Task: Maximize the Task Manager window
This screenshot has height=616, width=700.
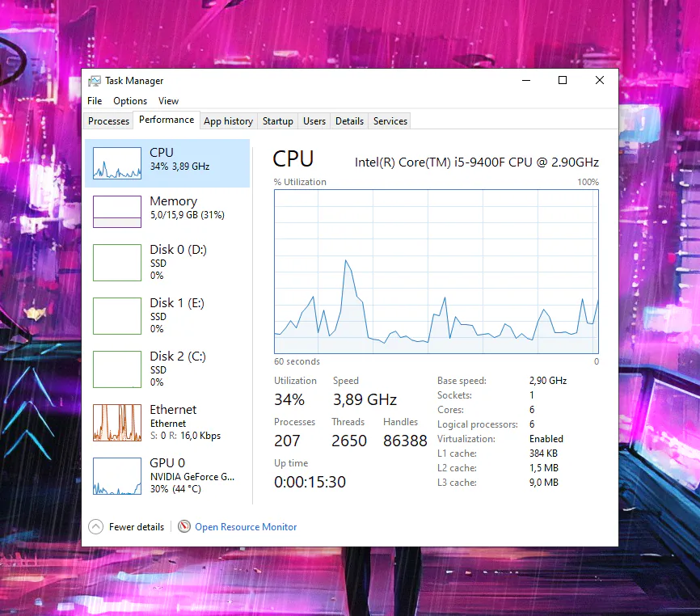Action: point(563,80)
